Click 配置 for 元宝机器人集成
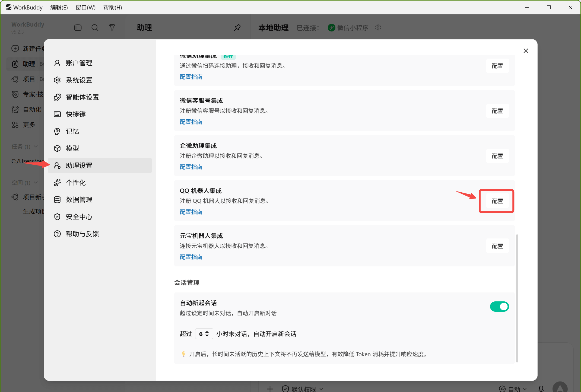The width and height of the screenshot is (581, 392). [x=497, y=246]
